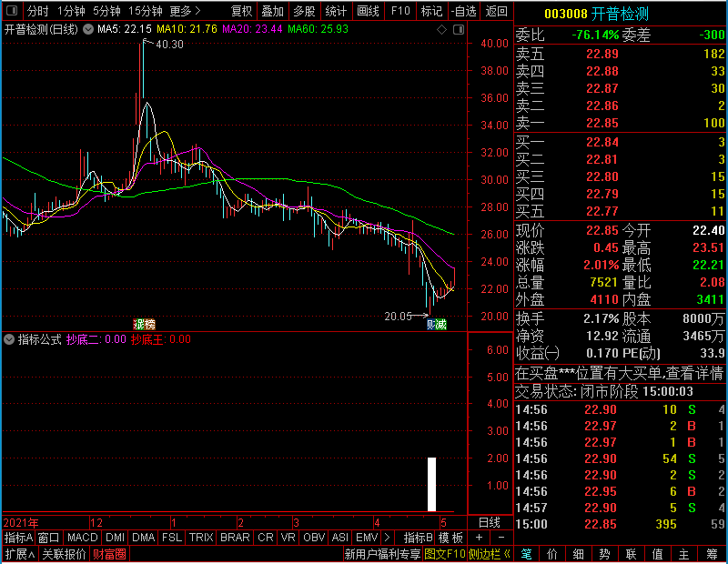The image size is (728, 564).
Task: Open F10 company information
Action: 400,11
